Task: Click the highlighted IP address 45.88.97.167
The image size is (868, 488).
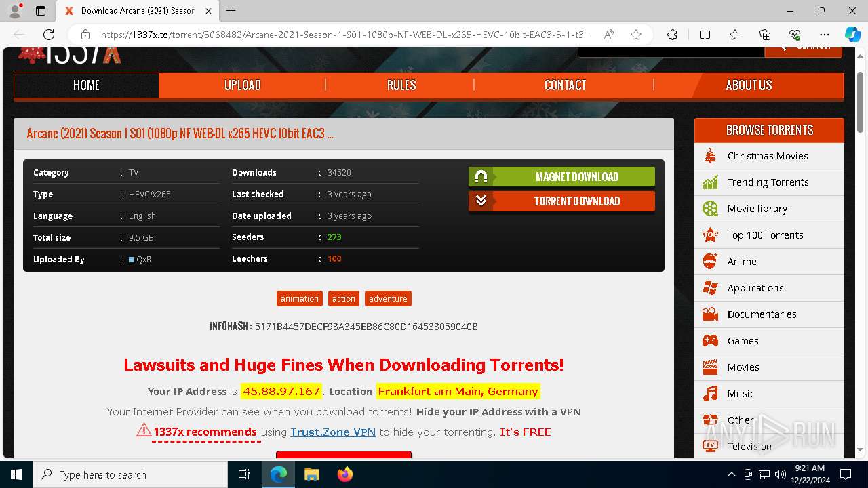Action: coord(281,392)
